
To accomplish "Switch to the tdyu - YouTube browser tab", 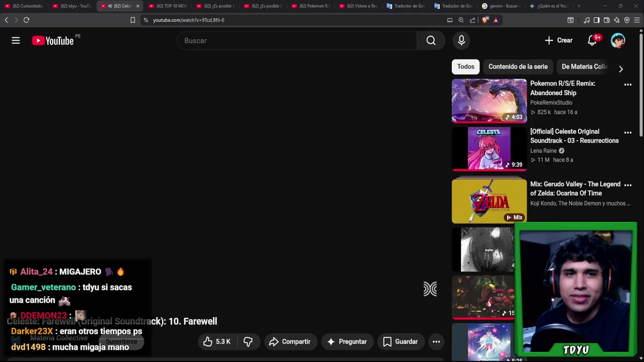I will [71, 6].
